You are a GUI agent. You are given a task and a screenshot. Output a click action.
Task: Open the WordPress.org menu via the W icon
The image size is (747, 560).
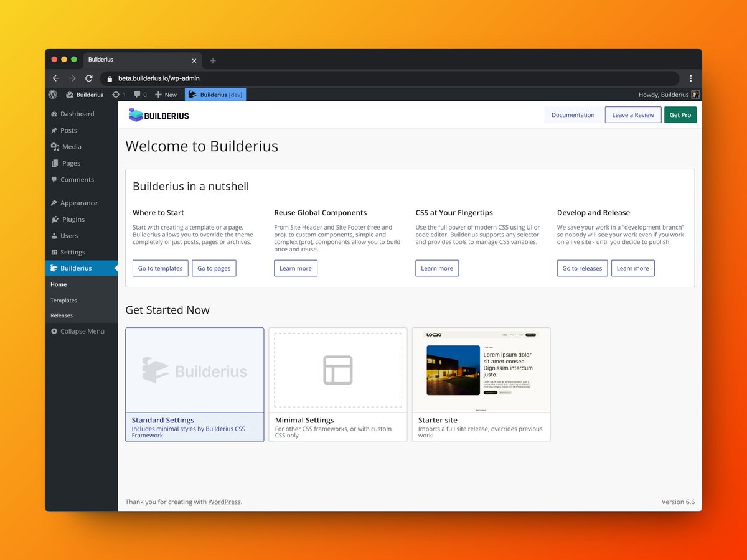pyautogui.click(x=53, y=95)
